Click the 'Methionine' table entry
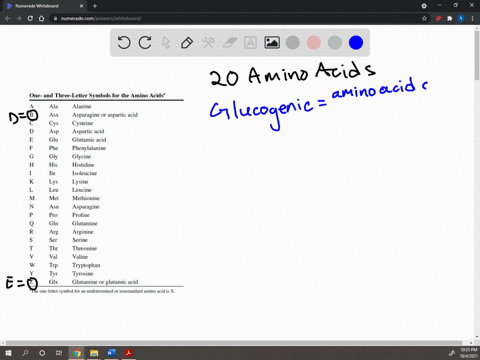This screenshot has width=480, height=360. [x=86, y=198]
